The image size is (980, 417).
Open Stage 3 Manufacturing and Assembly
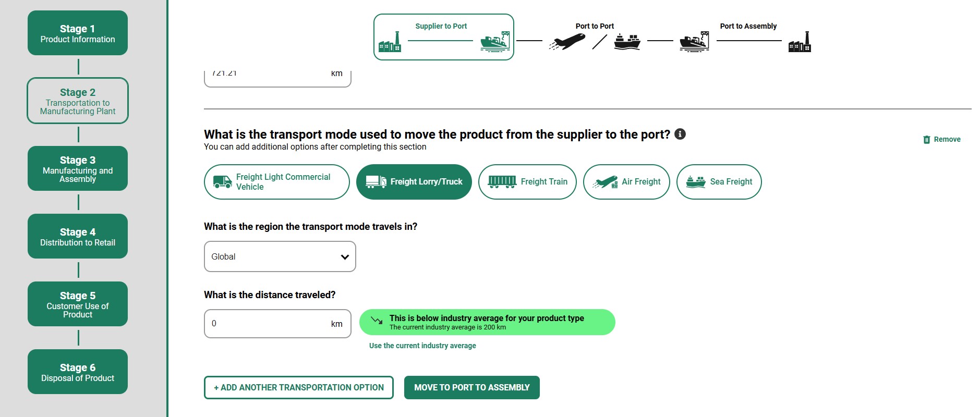[x=78, y=168]
